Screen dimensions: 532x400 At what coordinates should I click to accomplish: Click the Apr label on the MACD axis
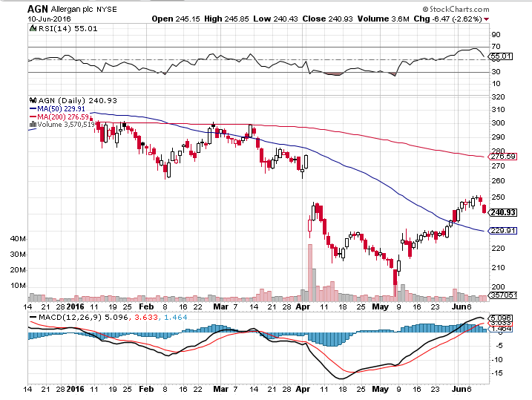point(303,389)
